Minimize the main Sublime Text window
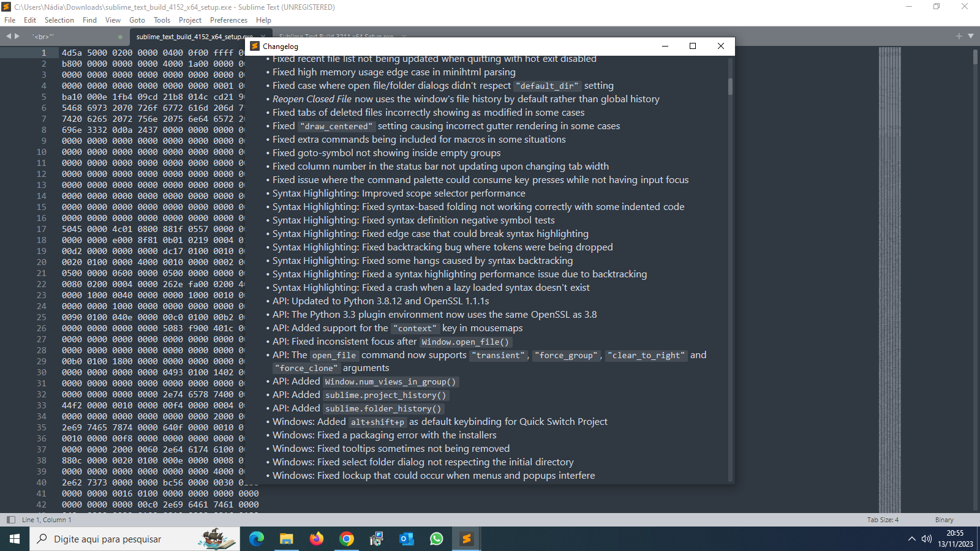 click(909, 7)
